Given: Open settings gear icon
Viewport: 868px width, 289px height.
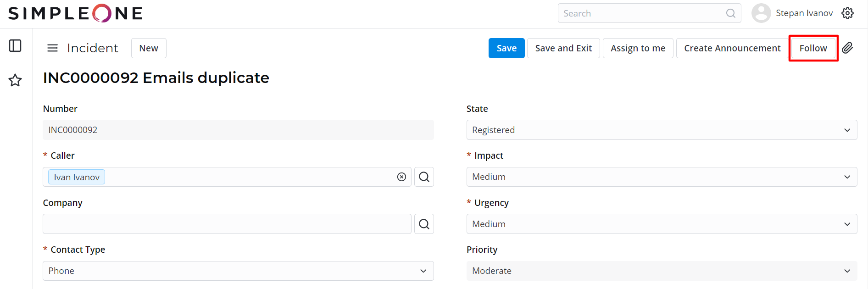Looking at the screenshot, I should point(847,13).
